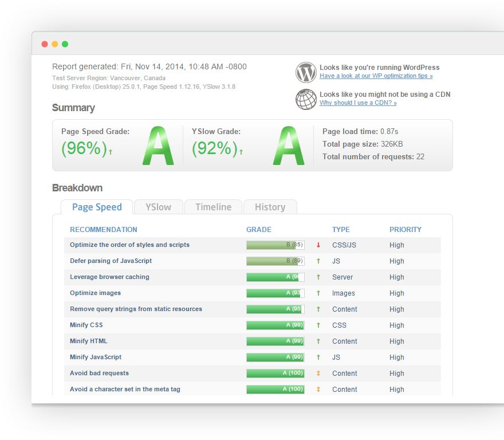Click the up arrow beside 96% score

pyautogui.click(x=111, y=152)
